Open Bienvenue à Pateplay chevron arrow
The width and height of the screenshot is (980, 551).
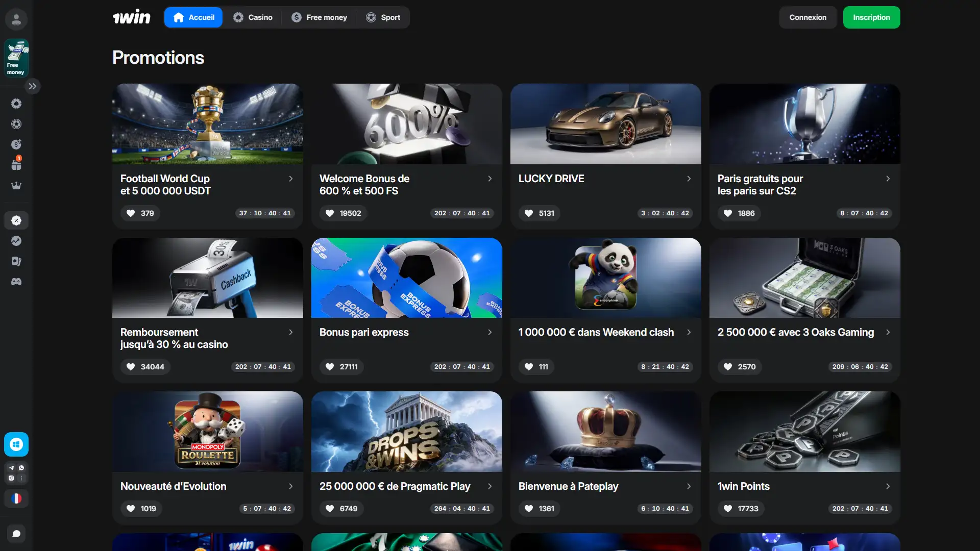[689, 486]
